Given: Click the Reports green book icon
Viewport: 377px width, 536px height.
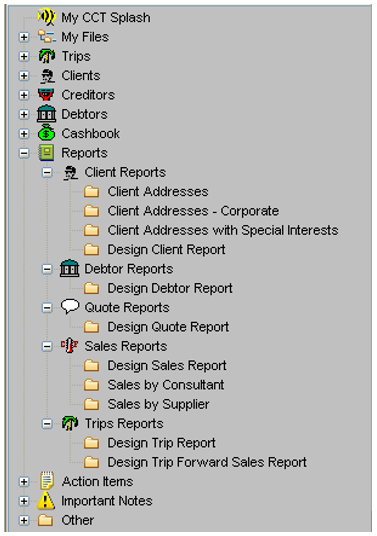Looking at the screenshot, I should pos(46,152).
